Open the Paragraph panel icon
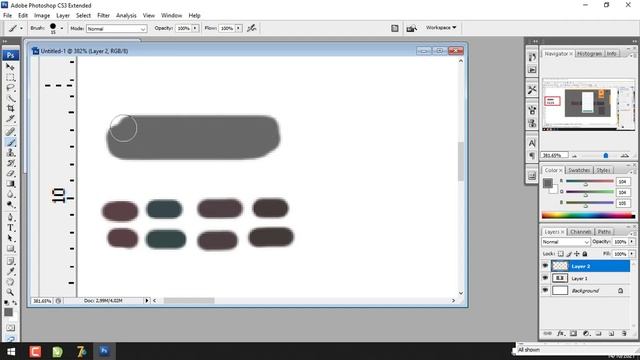 532,156
